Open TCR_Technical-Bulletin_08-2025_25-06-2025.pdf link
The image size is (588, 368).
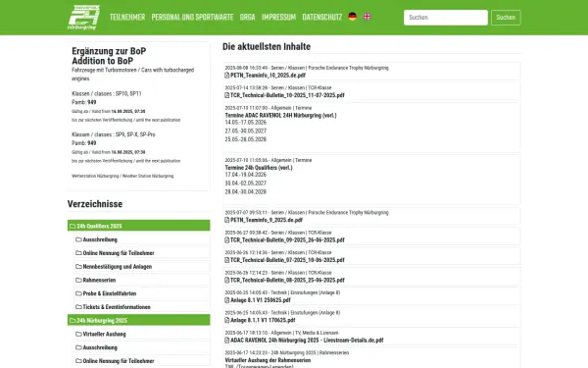pos(287,280)
